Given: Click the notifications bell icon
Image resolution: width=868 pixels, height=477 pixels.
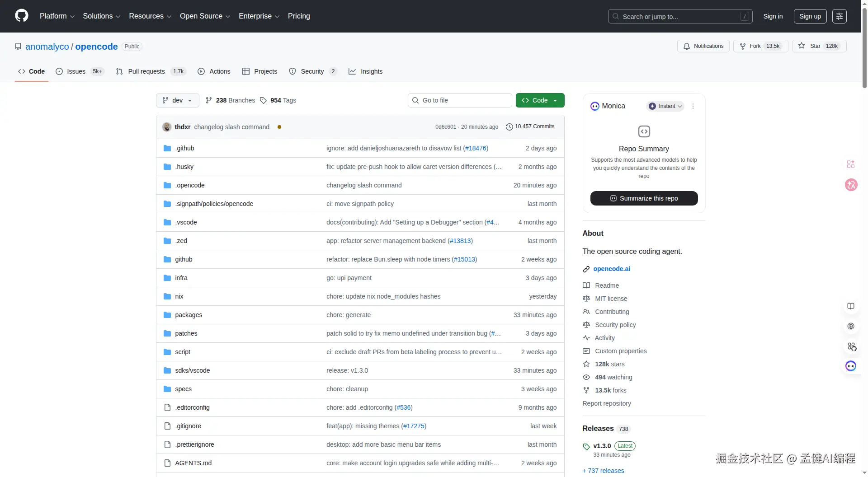Looking at the screenshot, I should pos(687,46).
